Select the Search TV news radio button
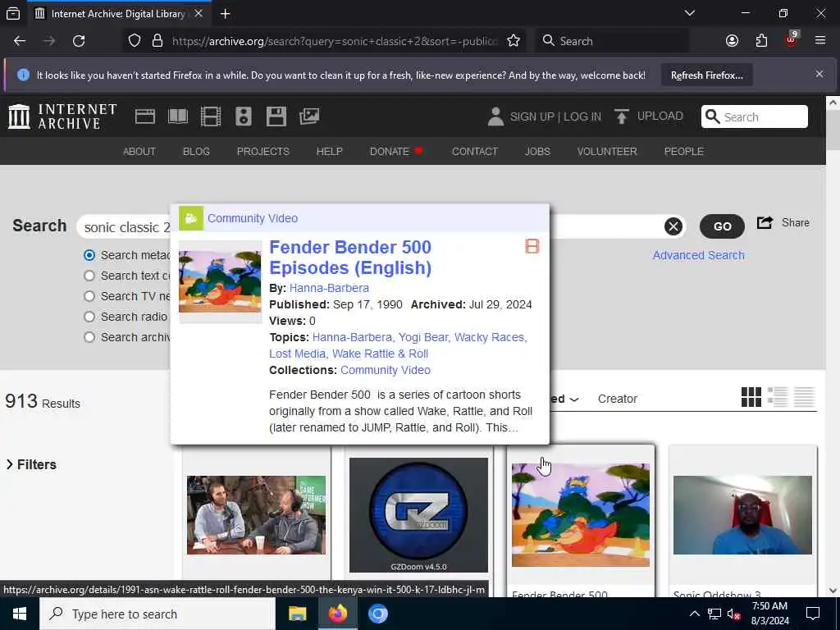The image size is (840, 630). click(x=89, y=296)
